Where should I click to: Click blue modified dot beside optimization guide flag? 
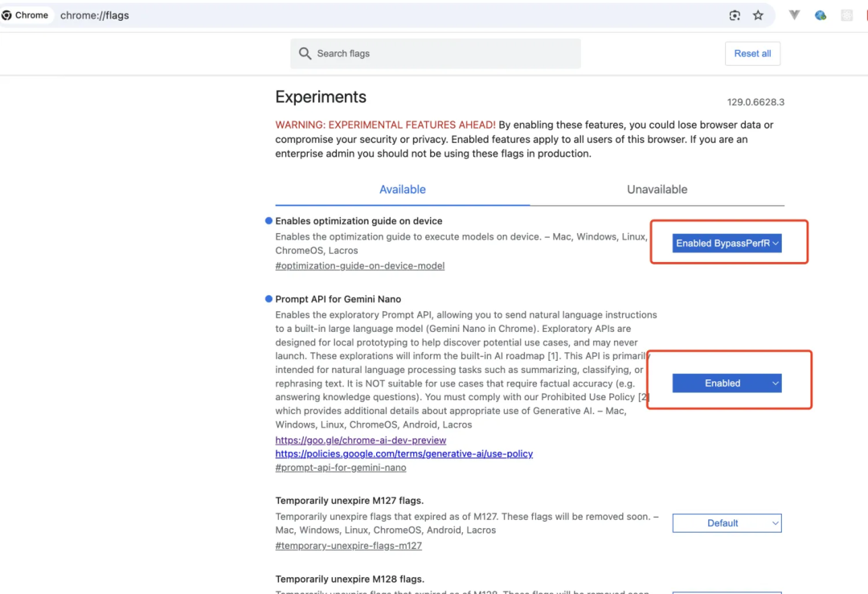pyautogui.click(x=268, y=221)
